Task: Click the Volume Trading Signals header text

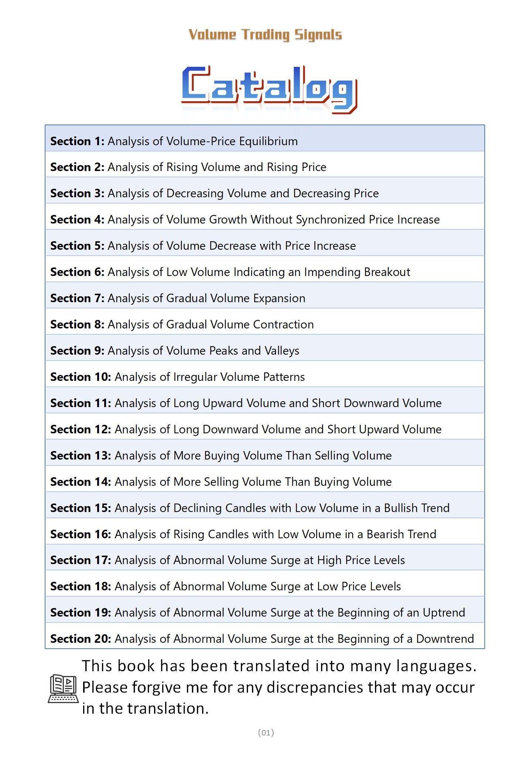Action: (265, 35)
